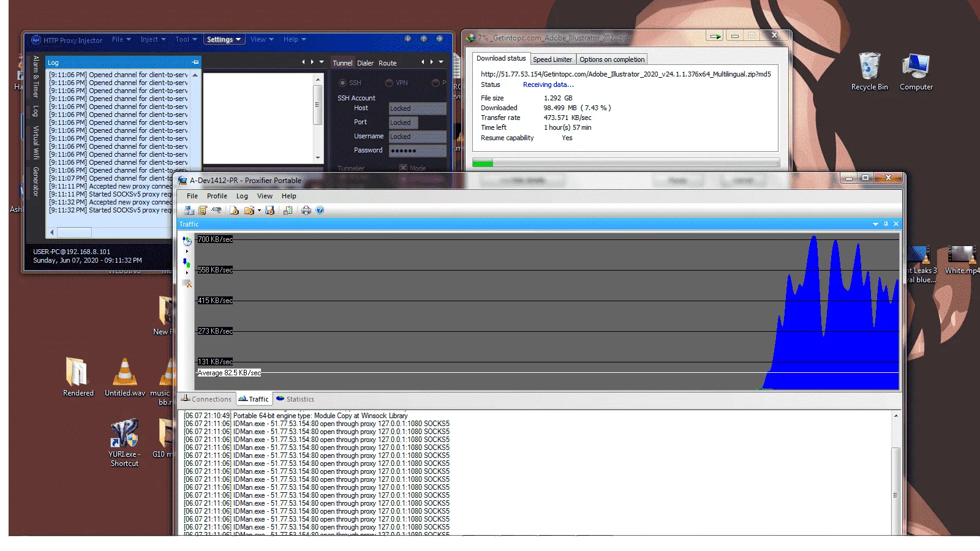Select the Tunnel tab in HTTP Proxy Injector
Viewport: 980px width, 551px height.
click(342, 63)
